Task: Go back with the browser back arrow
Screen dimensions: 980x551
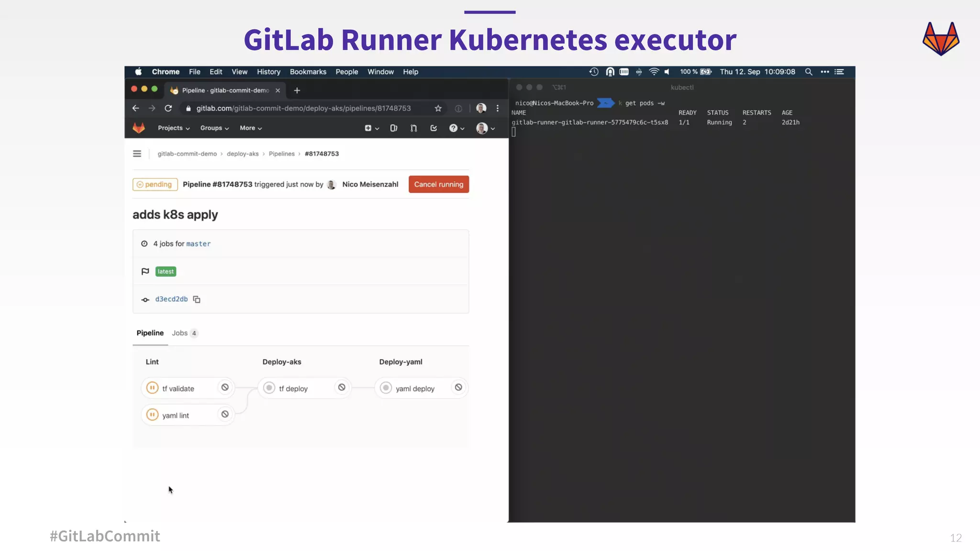Action: 135,109
